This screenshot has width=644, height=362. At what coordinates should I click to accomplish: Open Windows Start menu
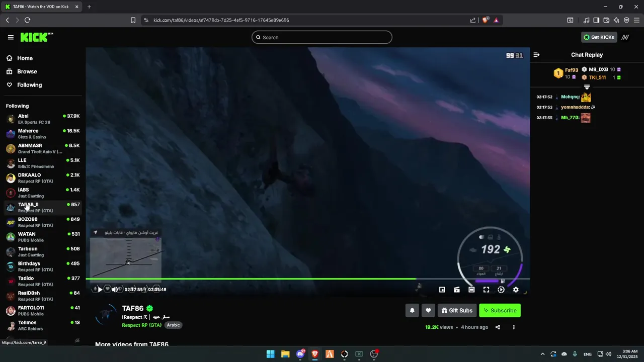(270, 354)
